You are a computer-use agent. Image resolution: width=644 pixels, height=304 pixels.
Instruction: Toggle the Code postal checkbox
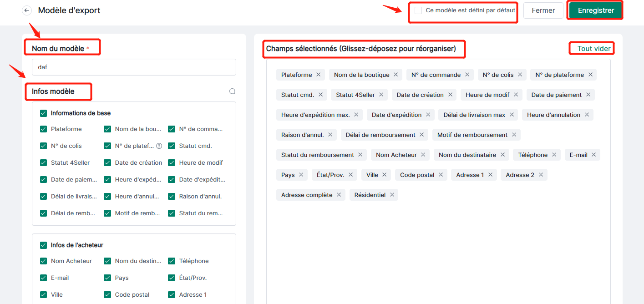pyautogui.click(x=107, y=295)
